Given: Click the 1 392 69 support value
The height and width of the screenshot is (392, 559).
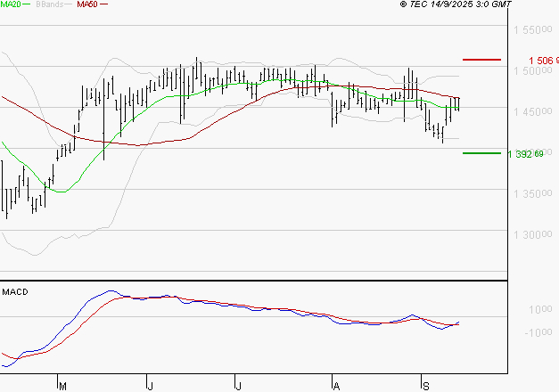Looking at the screenshot, I should tap(525, 154).
